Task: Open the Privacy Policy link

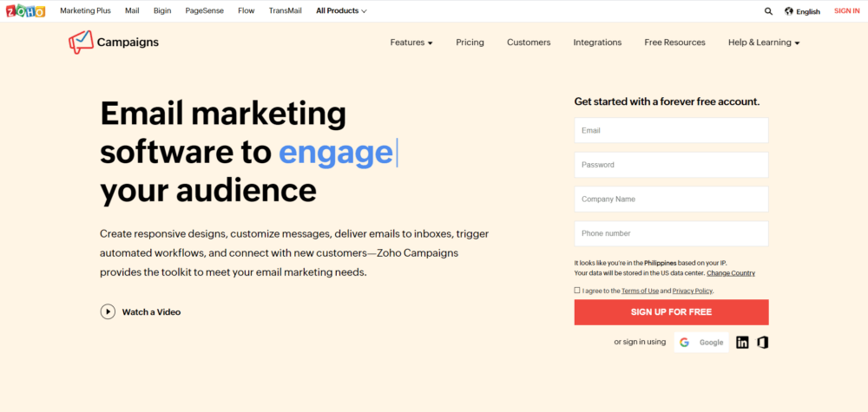Action: point(693,291)
